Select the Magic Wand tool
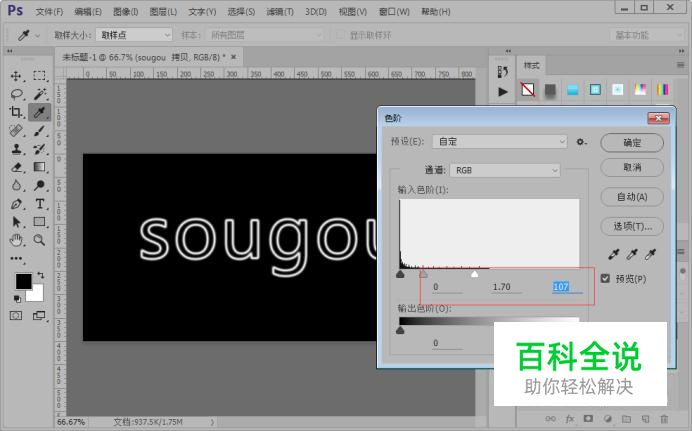 pos(39,94)
